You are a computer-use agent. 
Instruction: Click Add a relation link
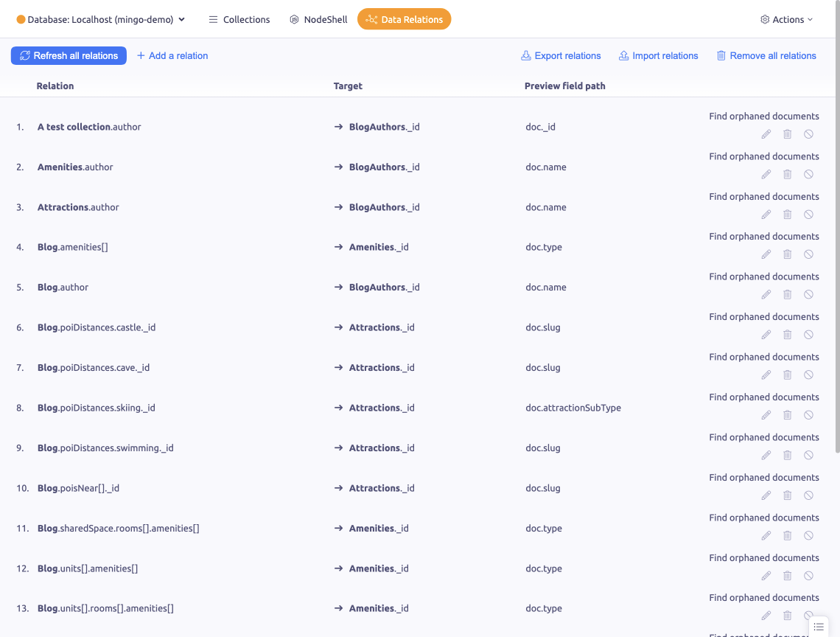172,56
